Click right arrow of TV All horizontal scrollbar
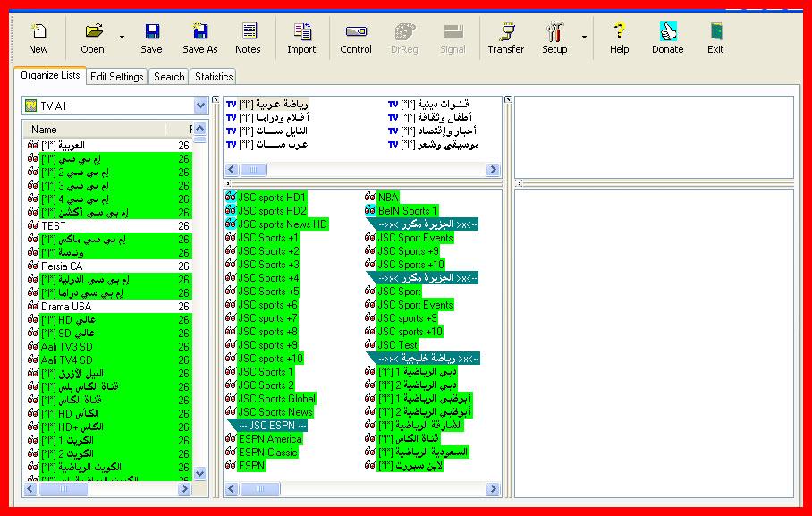This screenshot has width=812, height=516. pyautogui.click(x=184, y=488)
